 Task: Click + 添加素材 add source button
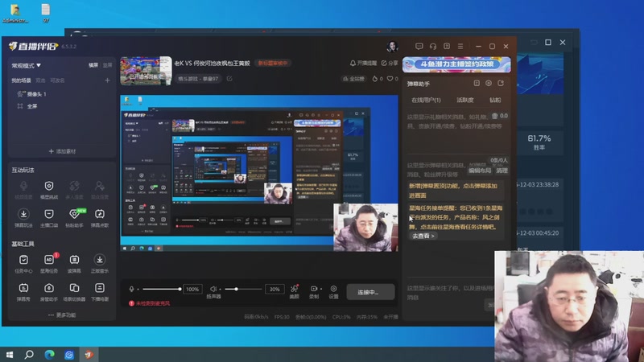click(62, 151)
